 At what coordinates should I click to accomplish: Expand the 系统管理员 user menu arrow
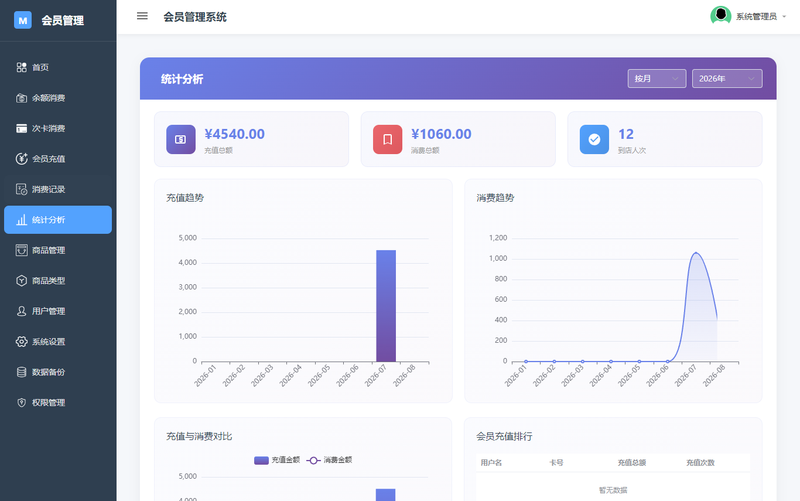click(784, 17)
